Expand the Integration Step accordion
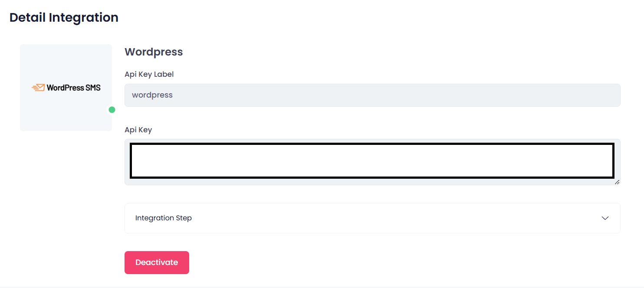 pos(372,218)
